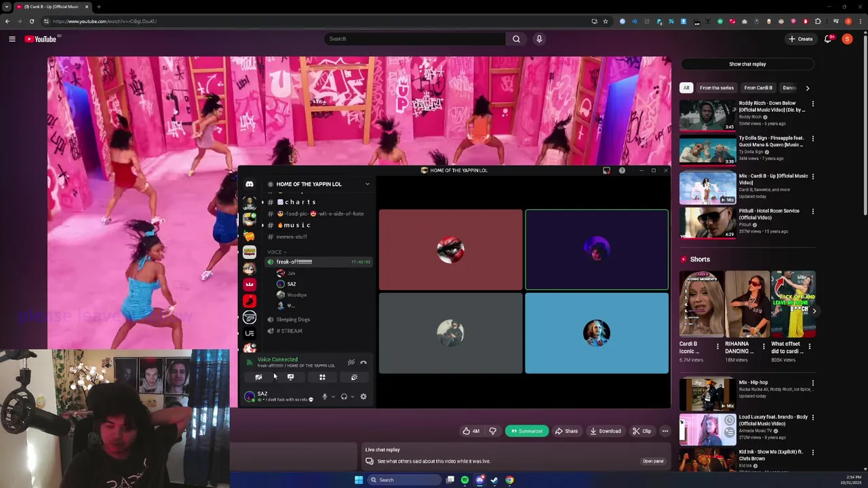The image size is (868, 488).
Task: Click the YouTube search input field
Action: 414,39
